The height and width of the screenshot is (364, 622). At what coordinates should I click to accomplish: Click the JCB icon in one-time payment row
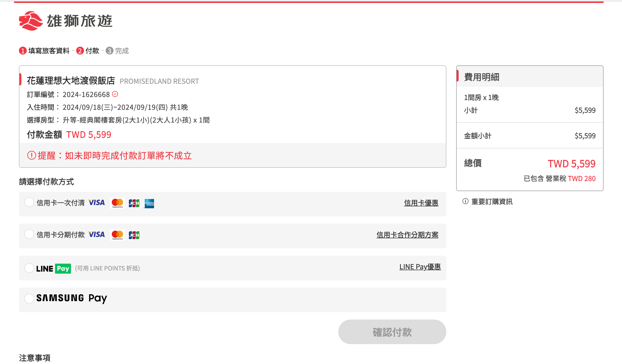pyautogui.click(x=134, y=203)
